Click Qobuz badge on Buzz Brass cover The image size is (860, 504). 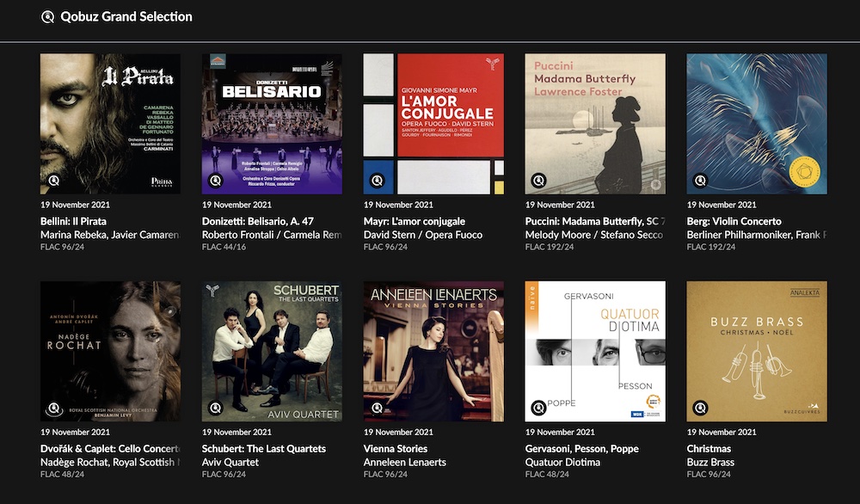tap(700, 408)
